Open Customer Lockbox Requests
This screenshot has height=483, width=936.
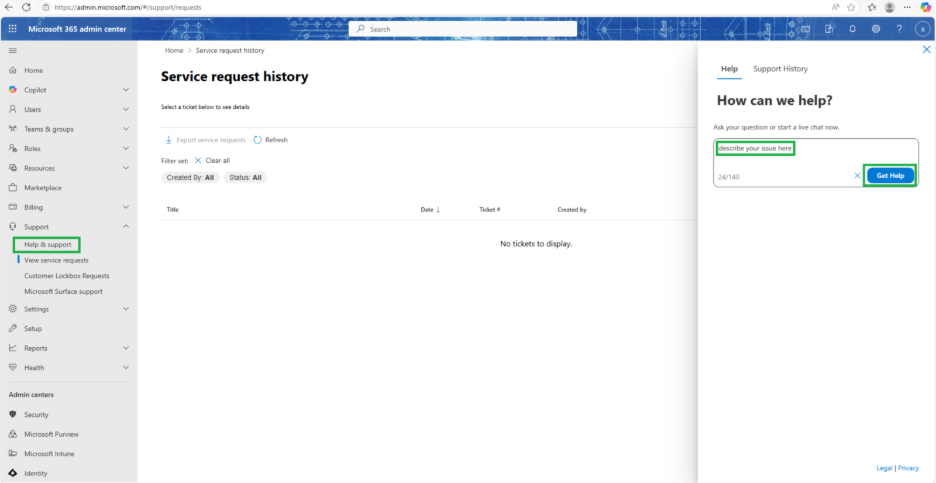point(67,276)
